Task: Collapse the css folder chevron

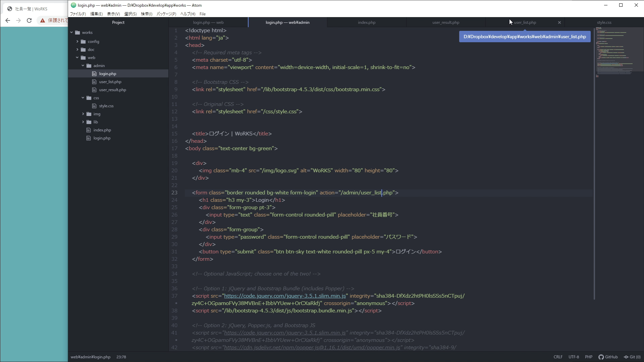Action: point(83,98)
